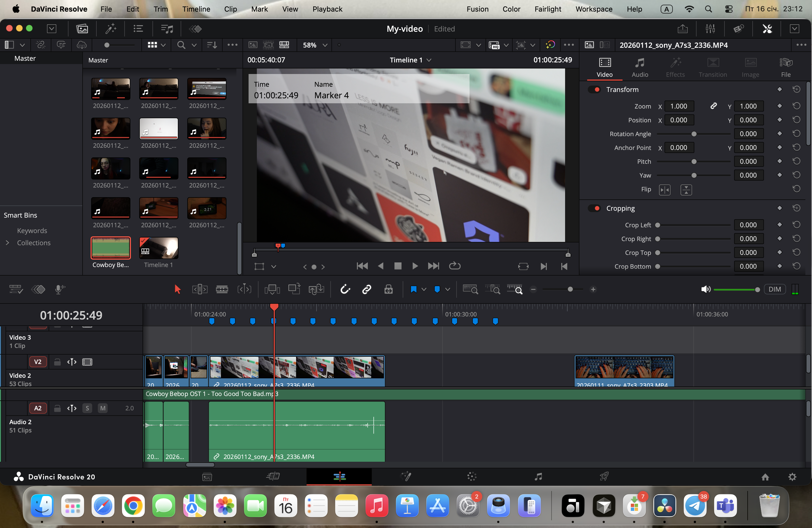Click the flag marker icon in the timeline toolbar
Screen dimensions: 812x528
413,290
